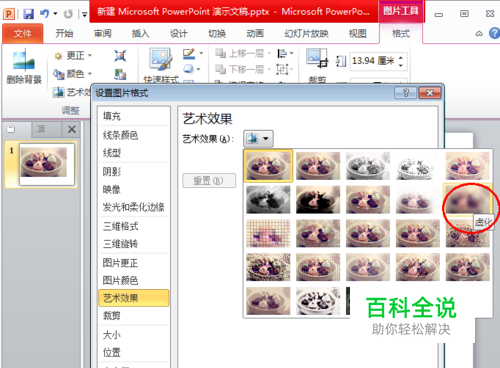
Task: Click the 重置 reset button
Action: click(x=209, y=180)
